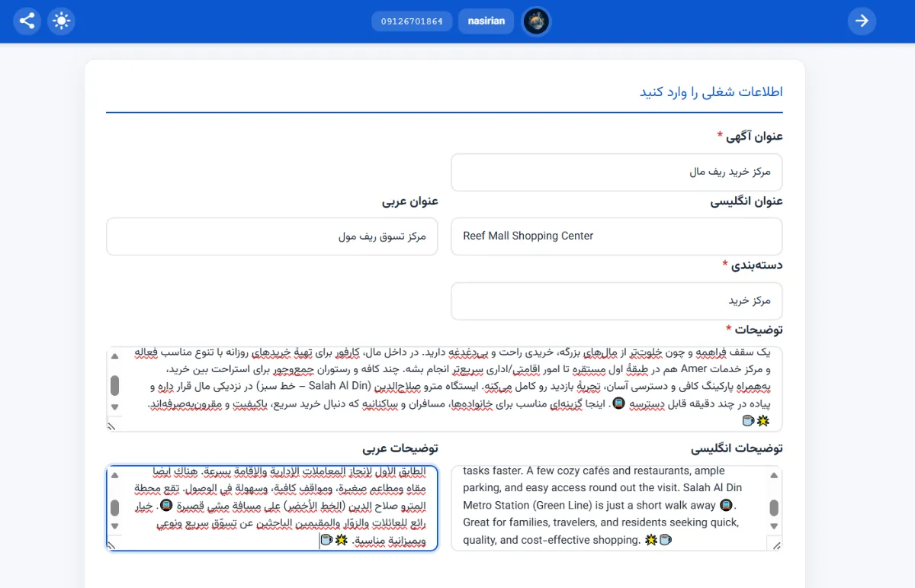Click the عنوان انگلیسی label
This screenshot has height=588, width=915.
click(746, 201)
